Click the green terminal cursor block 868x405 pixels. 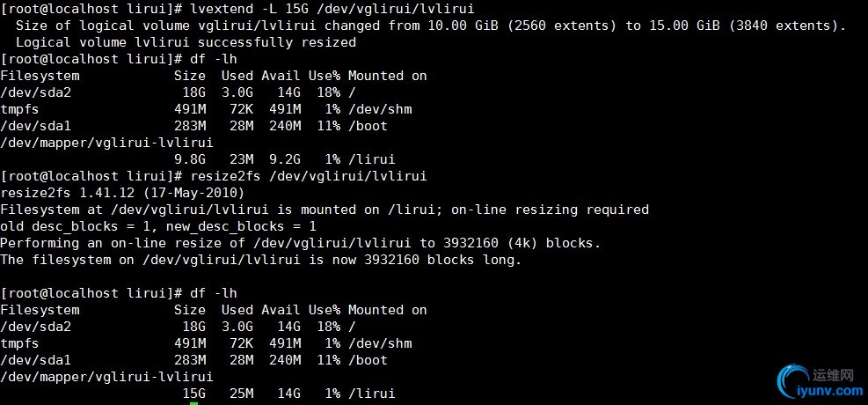[193, 403]
